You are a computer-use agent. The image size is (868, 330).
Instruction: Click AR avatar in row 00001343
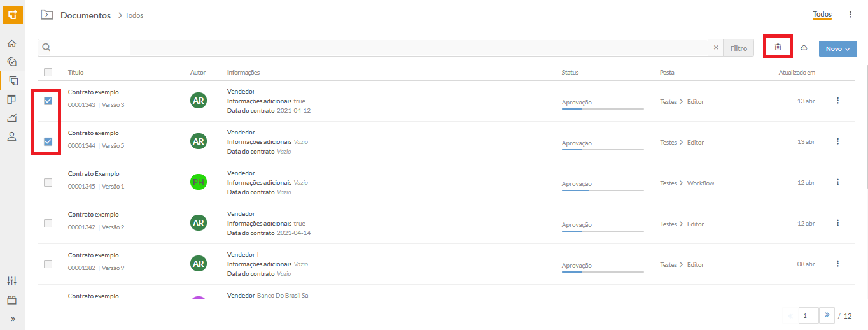point(199,101)
